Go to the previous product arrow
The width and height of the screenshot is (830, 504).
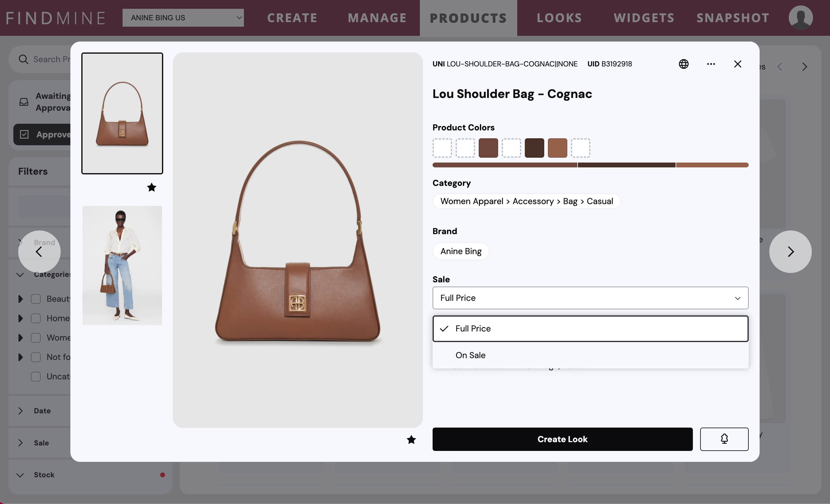click(39, 251)
